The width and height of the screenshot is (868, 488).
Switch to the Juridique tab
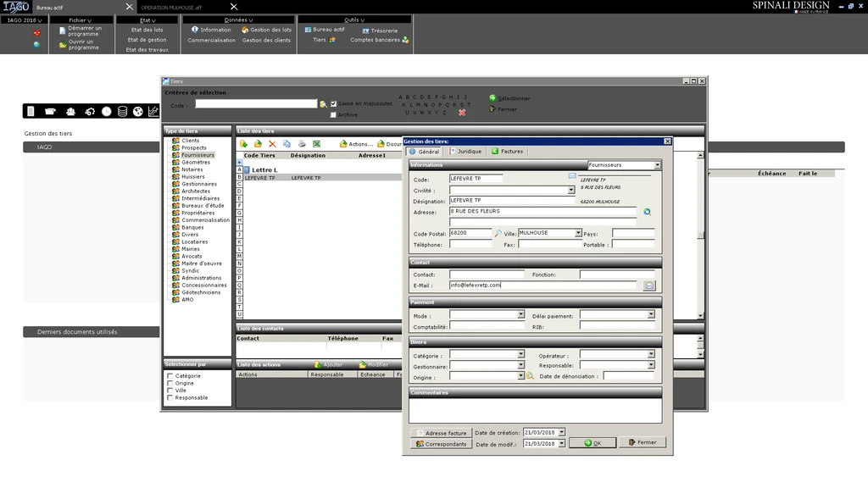click(x=465, y=152)
